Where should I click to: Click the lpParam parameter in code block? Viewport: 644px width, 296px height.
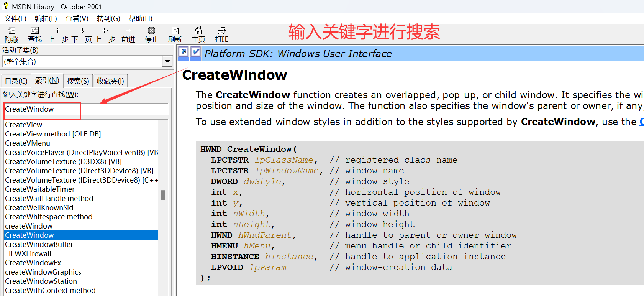pos(268,267)
